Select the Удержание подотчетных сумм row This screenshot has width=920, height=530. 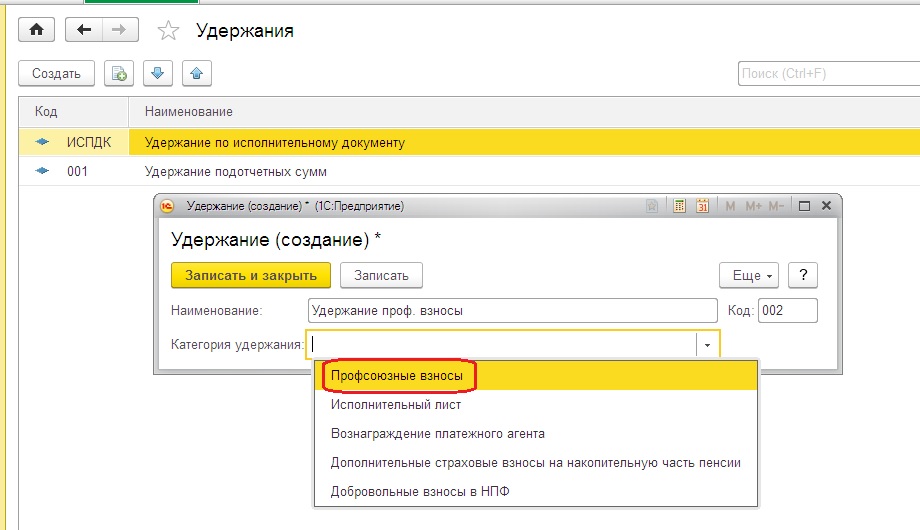click(x=469, y=171)
